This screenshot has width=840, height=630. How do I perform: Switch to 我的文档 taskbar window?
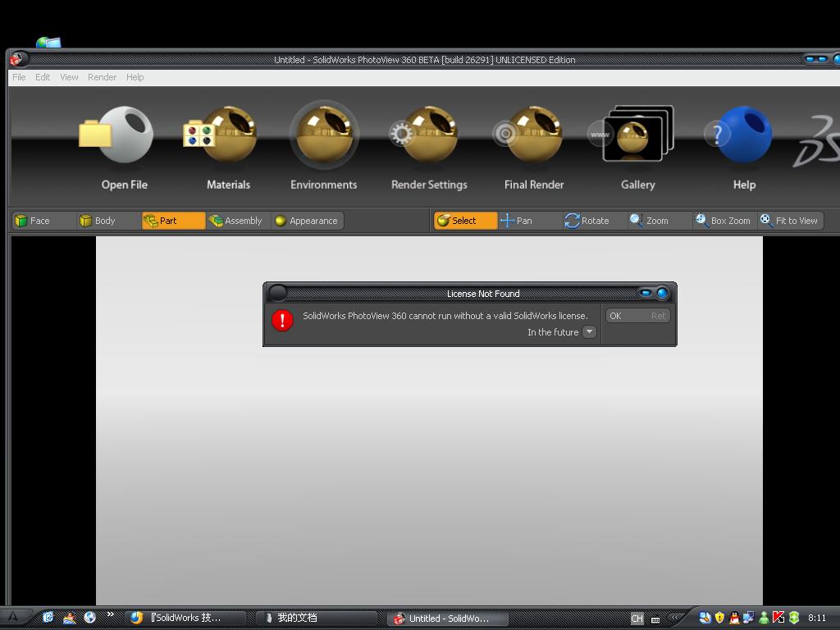coord(316,618)
